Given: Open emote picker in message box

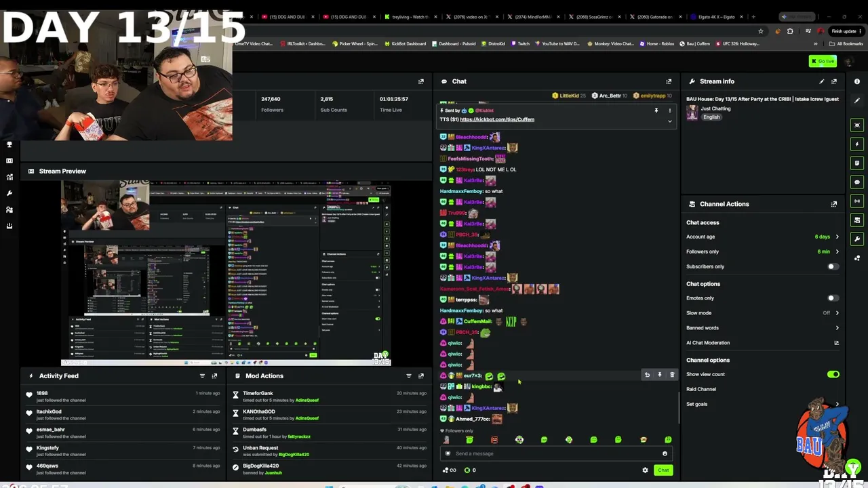Looking at the screenshot, I should [x=665, y=453].
